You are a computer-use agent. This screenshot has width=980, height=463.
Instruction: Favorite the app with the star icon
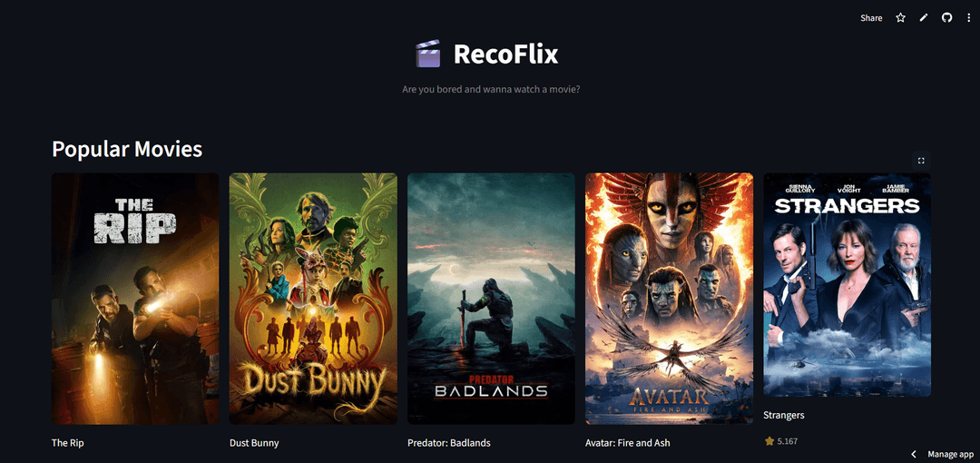pos(901,18)
